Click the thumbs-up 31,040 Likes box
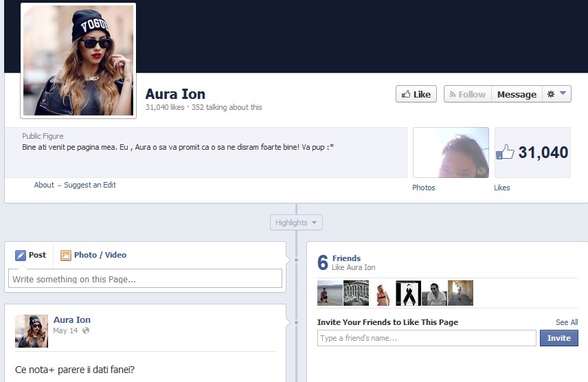This screenshot has height=382, width=588. point(532,153)
